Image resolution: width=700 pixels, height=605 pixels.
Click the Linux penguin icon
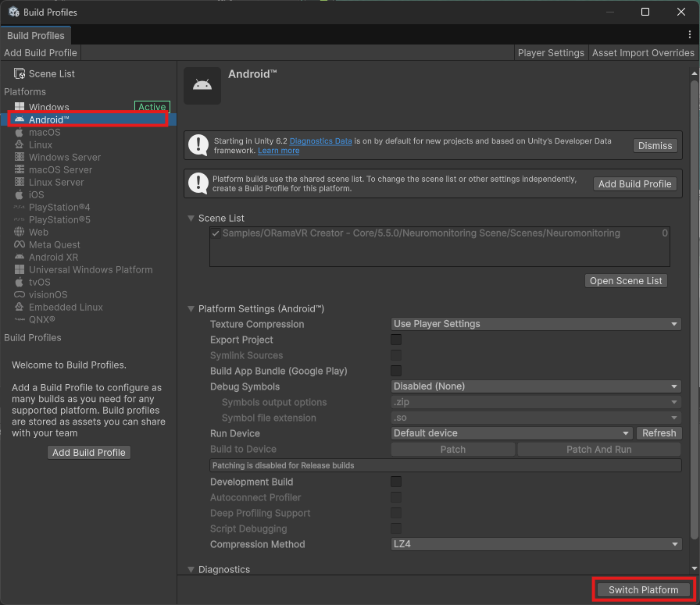pyautogui.click(x=20, y=144)
